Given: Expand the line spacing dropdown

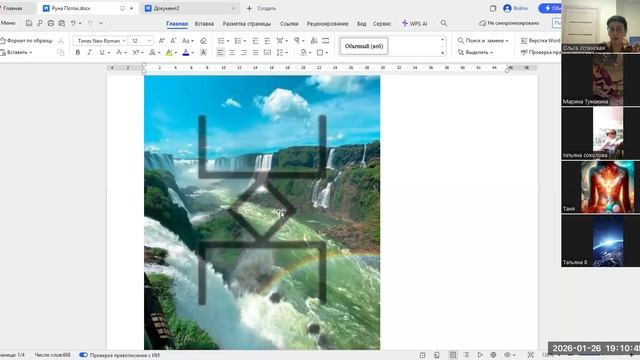Looking at the screenshot, I should (287, 53).
